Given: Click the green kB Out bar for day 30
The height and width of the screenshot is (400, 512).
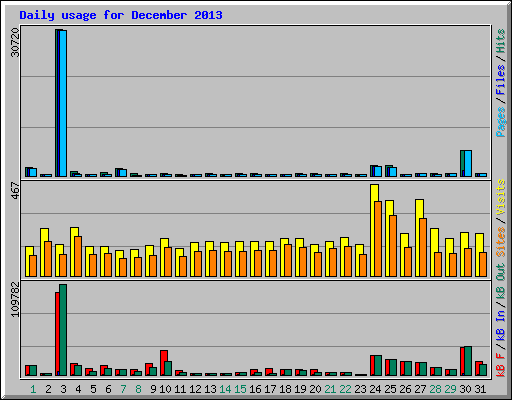Looking at the screenshot, I should pos(468,361).
